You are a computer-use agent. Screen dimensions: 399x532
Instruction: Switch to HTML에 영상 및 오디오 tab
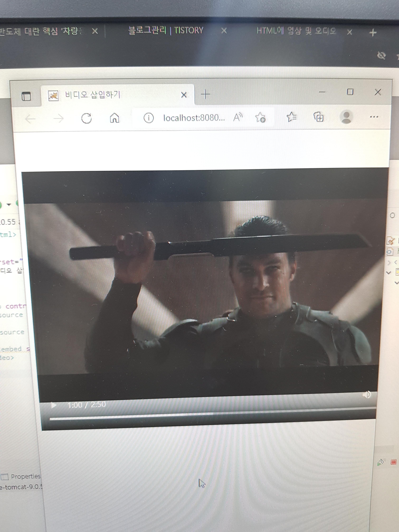(296, 31)
